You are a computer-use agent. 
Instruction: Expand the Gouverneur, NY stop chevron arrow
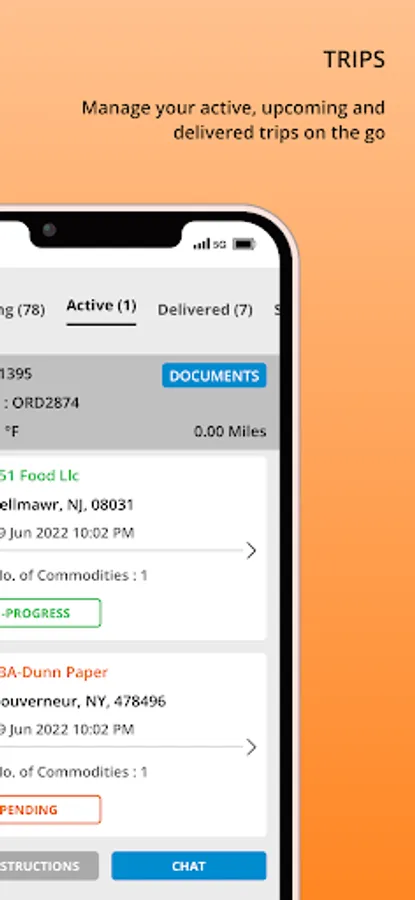click(251, 747)
